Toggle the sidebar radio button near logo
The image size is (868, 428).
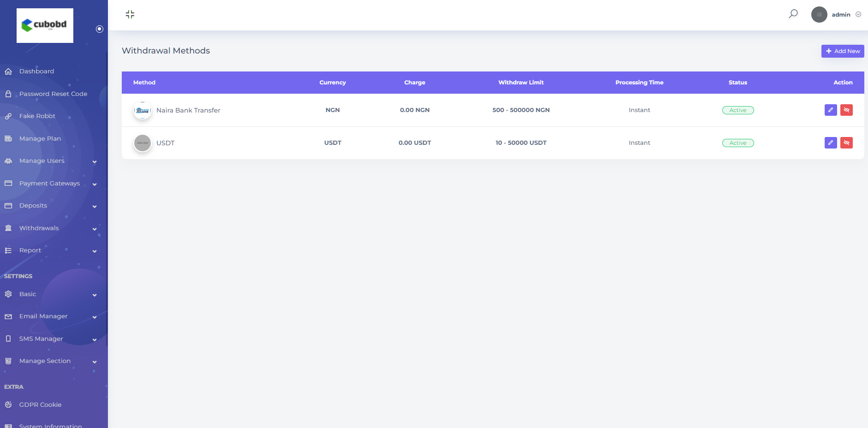(x=99, y=29)
